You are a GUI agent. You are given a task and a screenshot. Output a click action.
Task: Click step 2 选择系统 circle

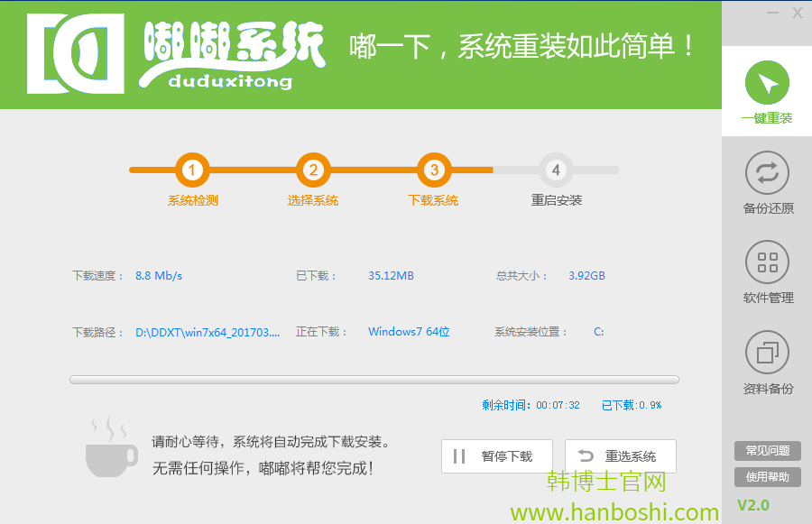click(x=313, y=170)
